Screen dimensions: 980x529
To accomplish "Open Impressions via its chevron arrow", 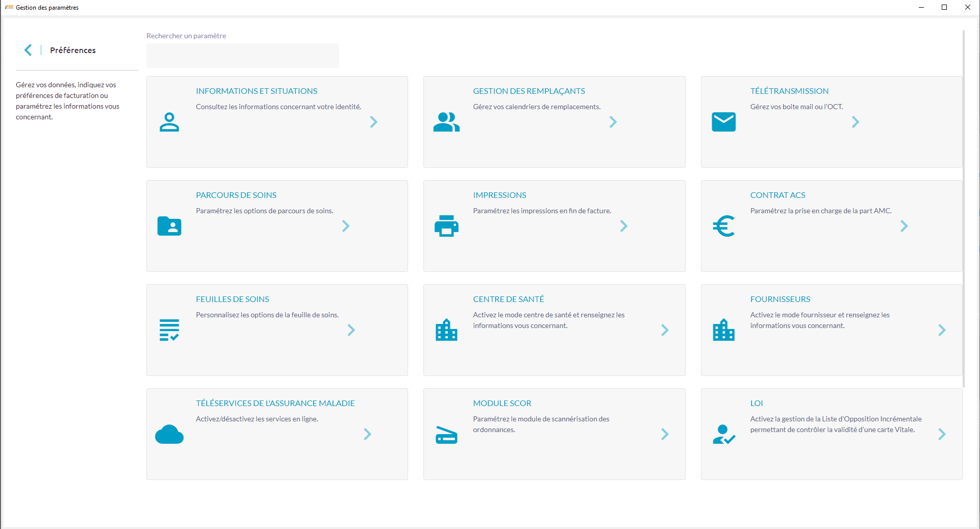I will pyautogui.click(x=624, y=226).
